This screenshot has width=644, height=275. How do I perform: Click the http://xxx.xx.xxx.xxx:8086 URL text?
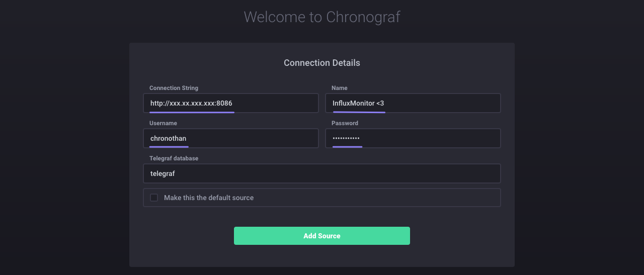click(x=191, y=103)
